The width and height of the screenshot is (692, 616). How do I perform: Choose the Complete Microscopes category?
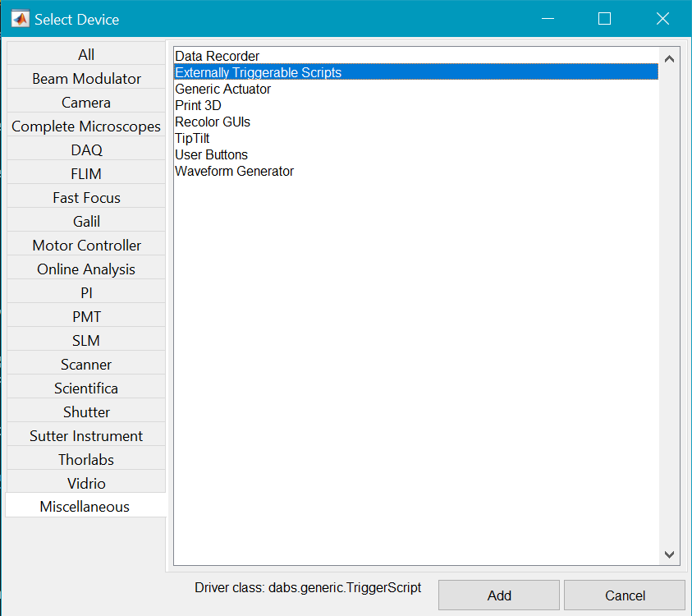pyautogui.click(x=86, y=126)
